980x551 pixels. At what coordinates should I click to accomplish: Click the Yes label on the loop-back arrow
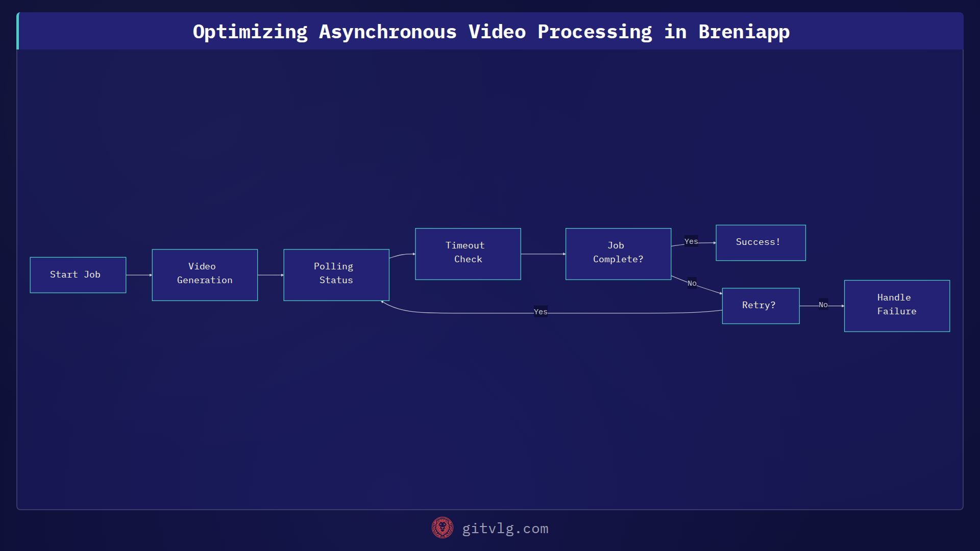point(541,312)
